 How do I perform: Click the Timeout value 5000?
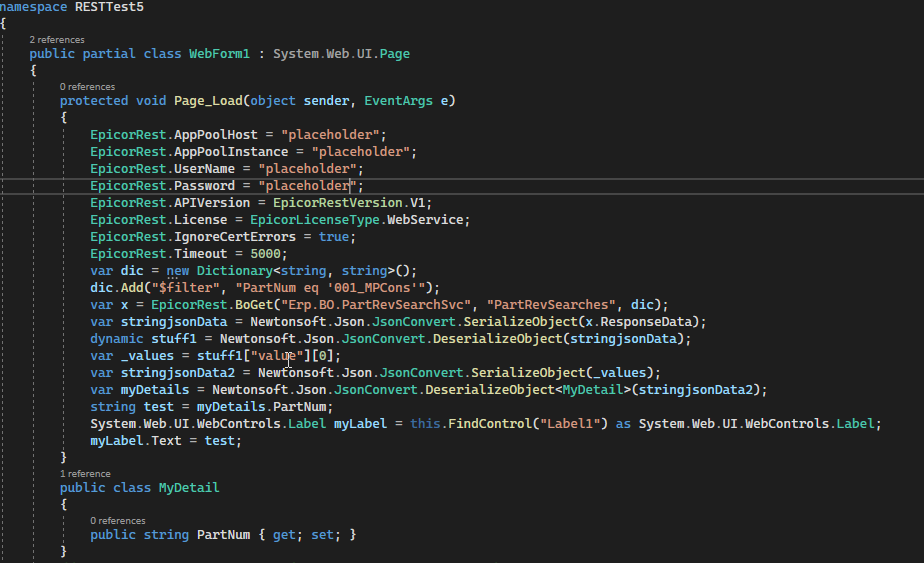(x=265, y=254)
